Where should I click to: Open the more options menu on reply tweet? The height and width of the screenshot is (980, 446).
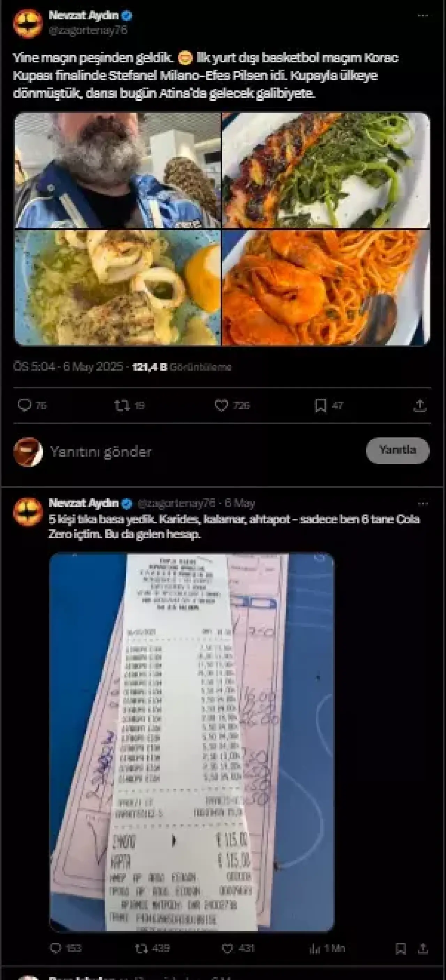click(422, 503)
